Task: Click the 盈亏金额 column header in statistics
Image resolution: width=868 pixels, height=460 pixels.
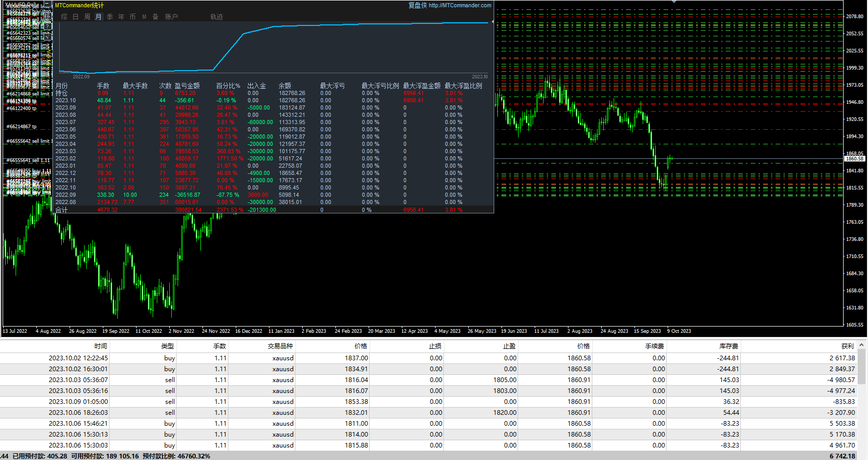Action: tap(187, 86)
